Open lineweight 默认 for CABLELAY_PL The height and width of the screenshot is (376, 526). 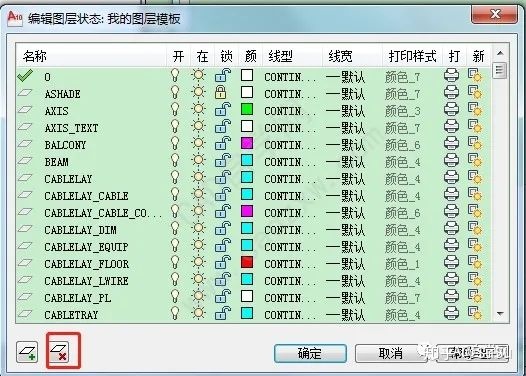pos(345,298)
